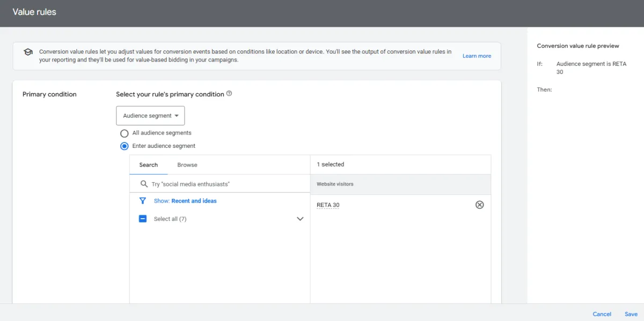Image resolution: width=644 pixels, height=321 pixels.
Task: Switch to the Search tab
Action: tap(149, 165)
